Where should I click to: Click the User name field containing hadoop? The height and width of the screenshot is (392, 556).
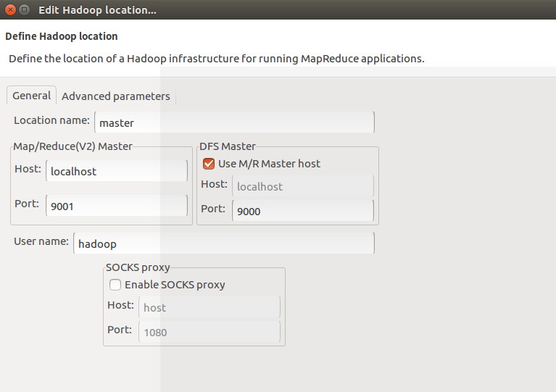224,243
